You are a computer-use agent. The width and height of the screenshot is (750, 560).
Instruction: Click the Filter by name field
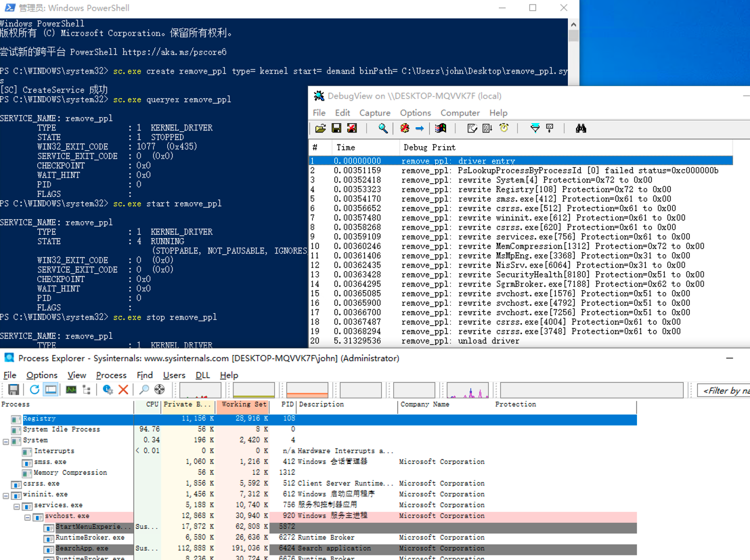coord(728,389)
